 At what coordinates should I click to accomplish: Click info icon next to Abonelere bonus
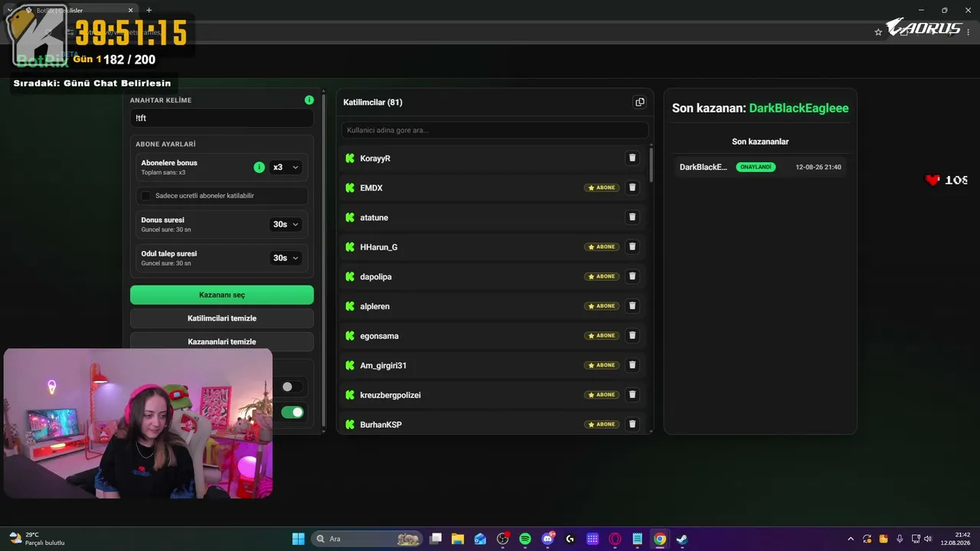(259, 167)
